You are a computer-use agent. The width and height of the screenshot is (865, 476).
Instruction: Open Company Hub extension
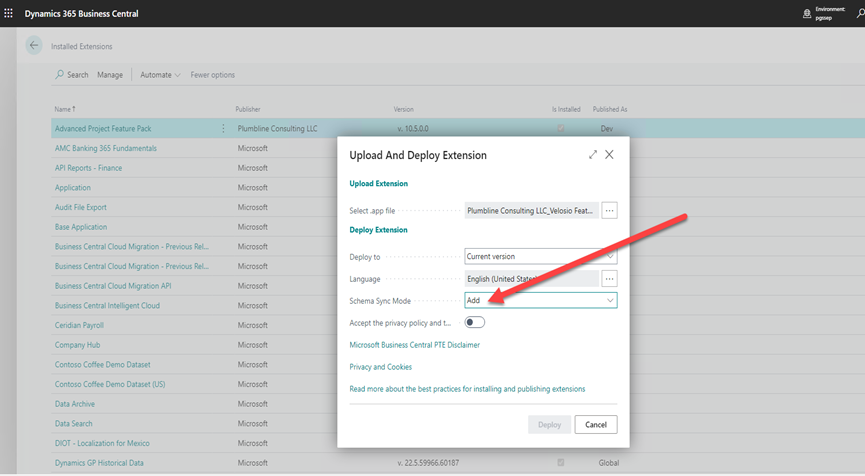click(77, 345)
